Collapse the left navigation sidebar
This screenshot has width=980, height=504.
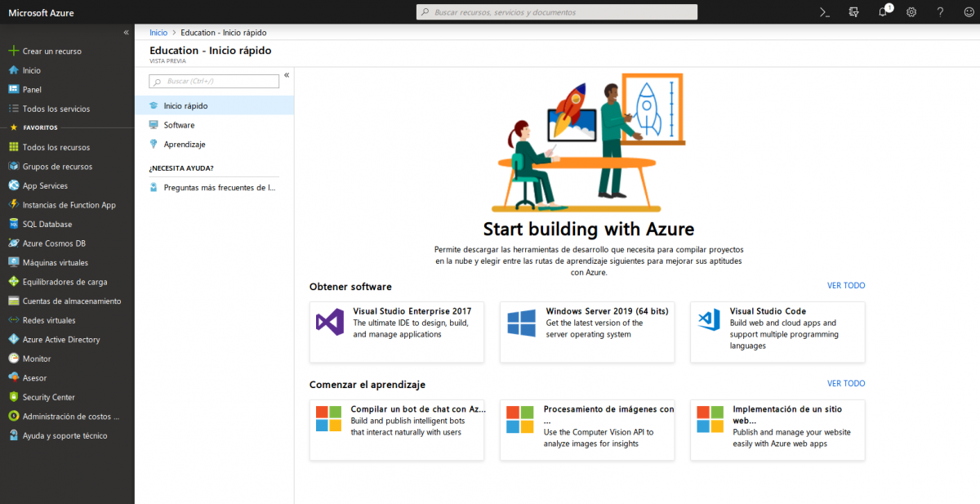127,33
